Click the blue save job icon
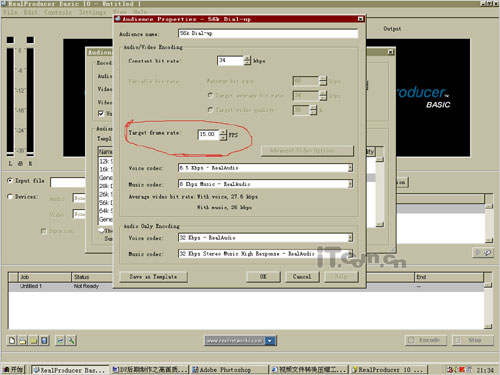The image size is (500, 375). [x=44, y=340]
